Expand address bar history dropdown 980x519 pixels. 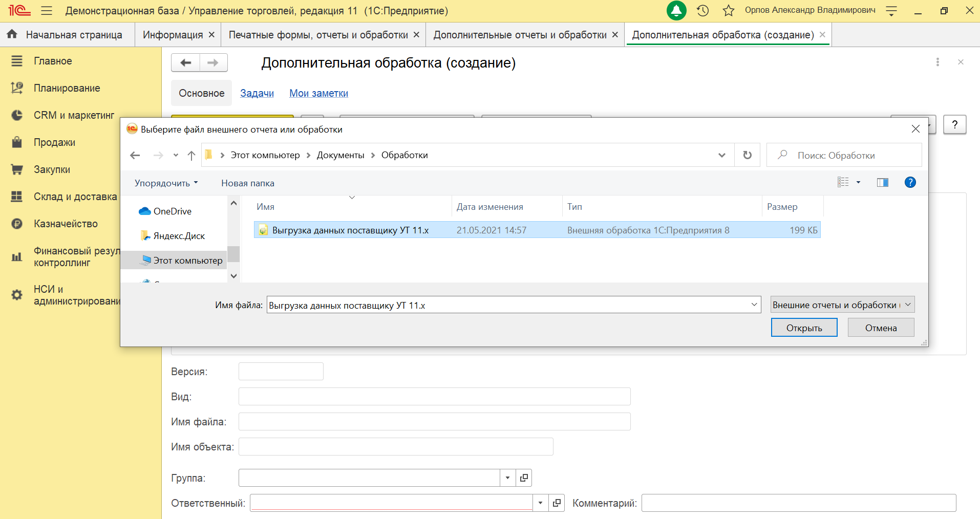click(x=722, y=155)
